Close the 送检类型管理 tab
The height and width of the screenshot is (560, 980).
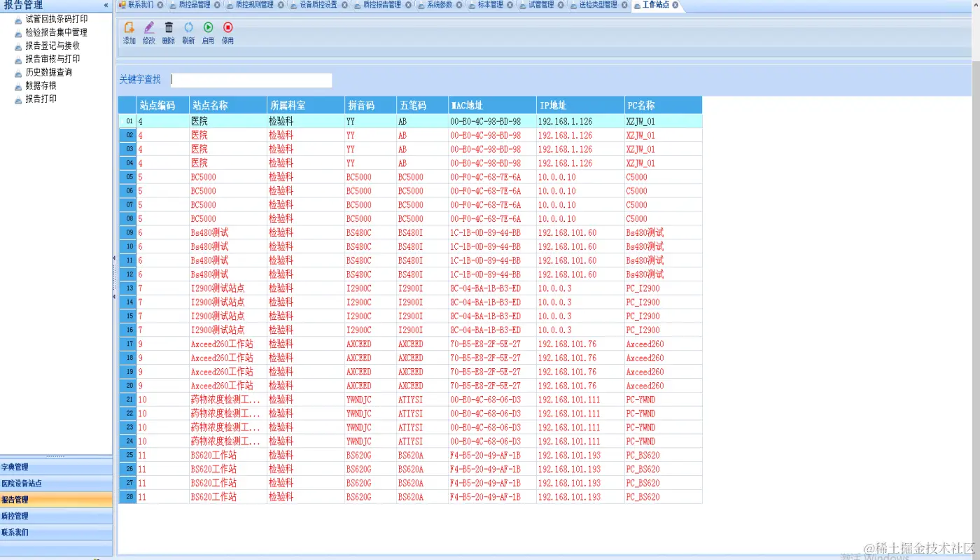(624, 5)
